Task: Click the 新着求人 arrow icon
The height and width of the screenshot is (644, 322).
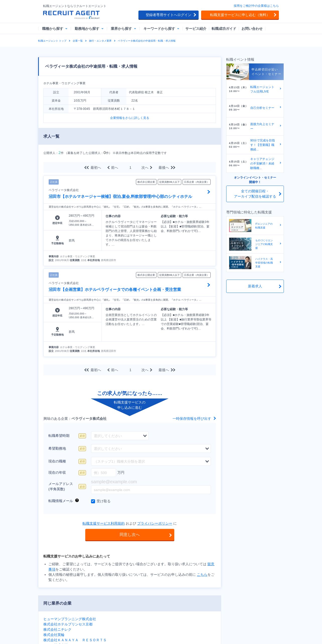Action: coord(280,286)
